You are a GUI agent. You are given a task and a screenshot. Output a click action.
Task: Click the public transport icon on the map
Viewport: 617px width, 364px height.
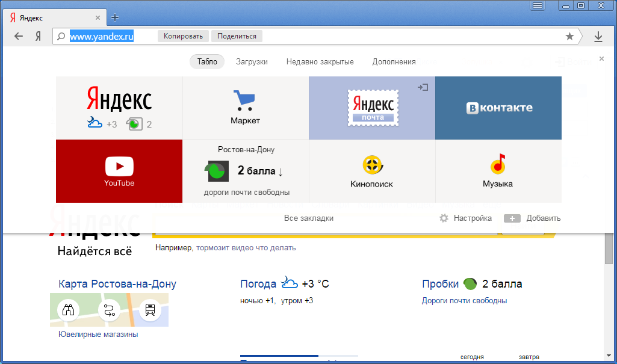pos(150,310)
